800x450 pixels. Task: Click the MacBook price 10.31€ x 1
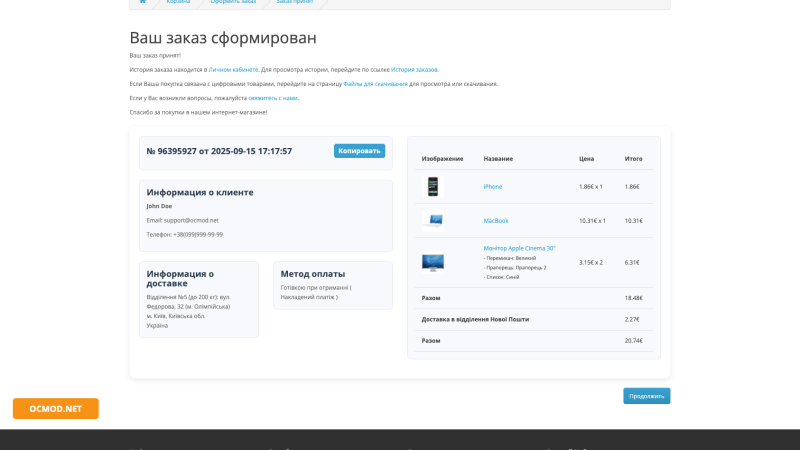(592, 221)
